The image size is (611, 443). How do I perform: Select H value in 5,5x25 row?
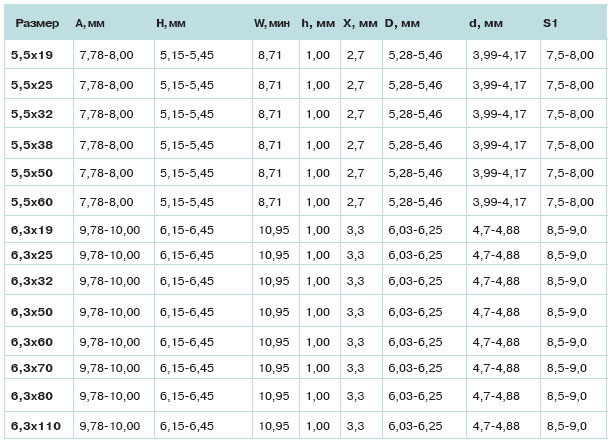[187, 85]
